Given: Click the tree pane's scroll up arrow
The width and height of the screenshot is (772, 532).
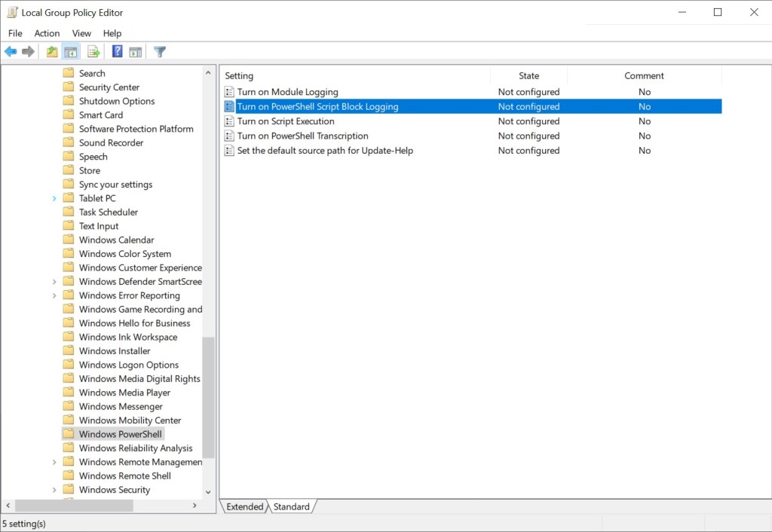Looking at the screenshot, I should point(209,73).
